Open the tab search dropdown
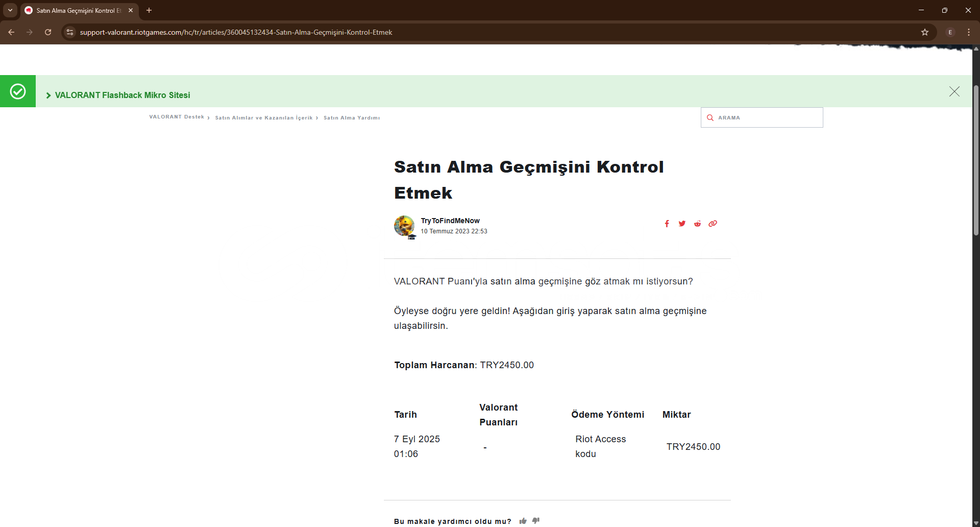980x527 pixels. point(10,10)
